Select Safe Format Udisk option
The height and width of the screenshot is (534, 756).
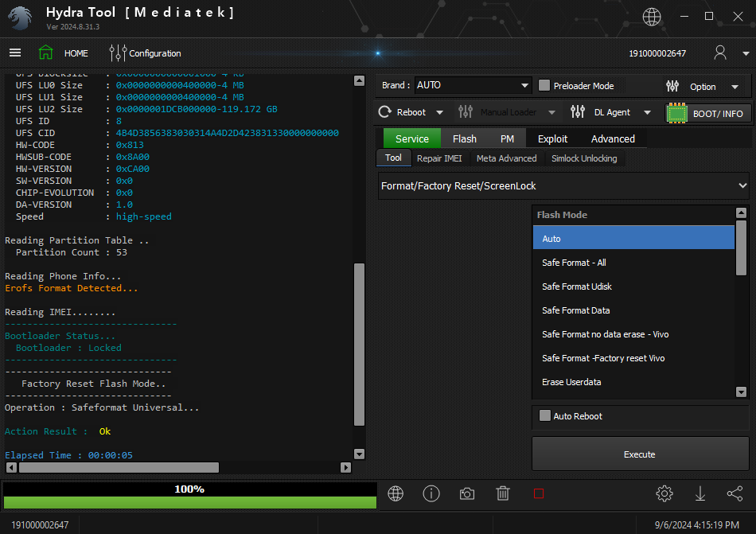[633, 286]
